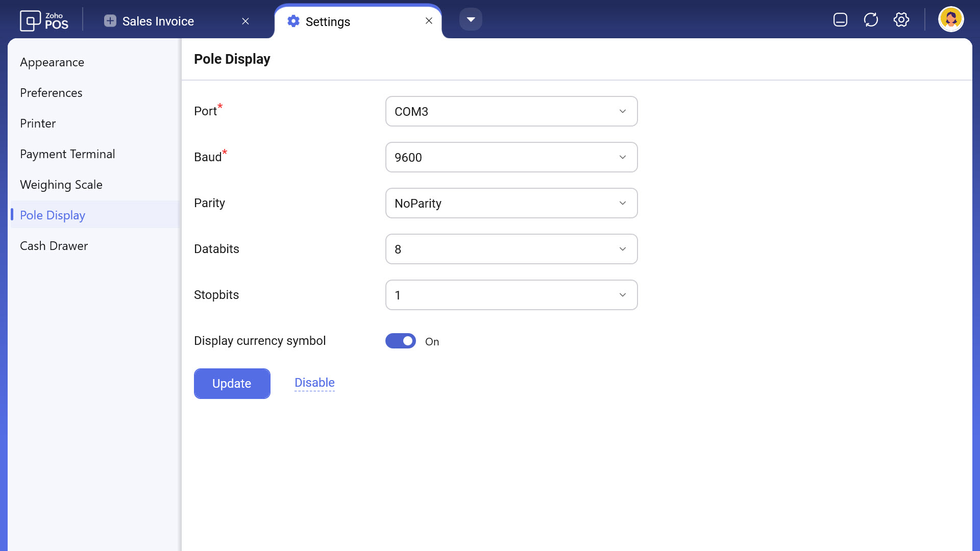Select Weighing Scale in the sidebar

click(61, 185)
